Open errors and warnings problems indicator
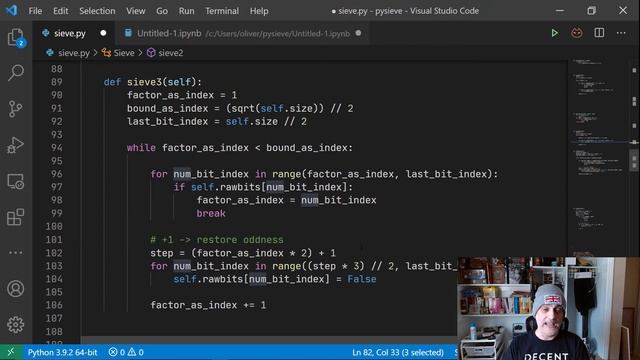 click(x=126, y=352)
